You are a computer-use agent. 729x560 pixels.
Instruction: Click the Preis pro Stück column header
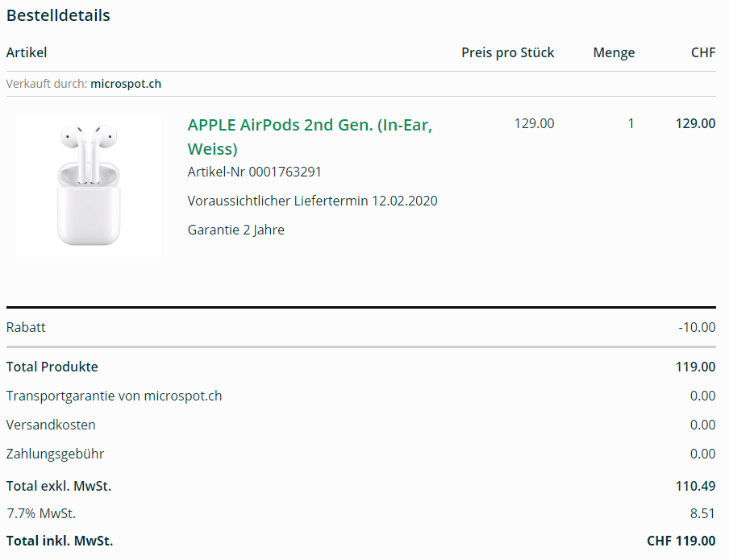coord(507,52)
